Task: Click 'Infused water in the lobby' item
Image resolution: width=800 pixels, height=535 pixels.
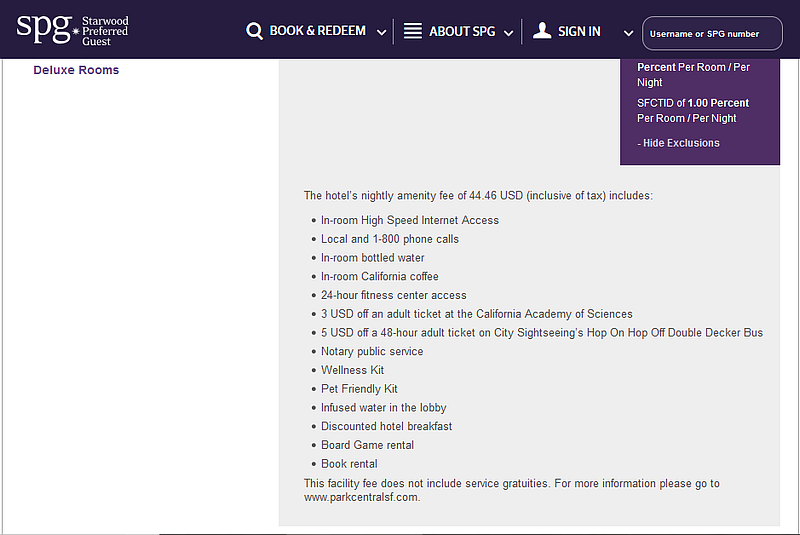Action: (x=383, y=408)
